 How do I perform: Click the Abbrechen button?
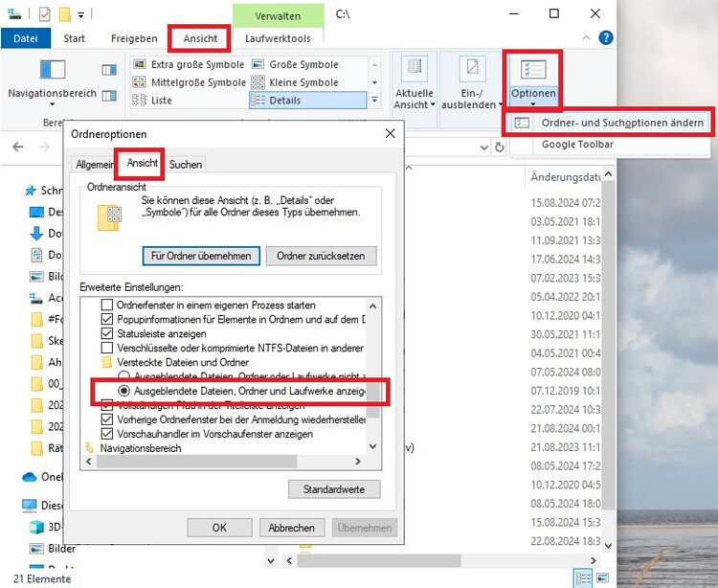[291, 528]
